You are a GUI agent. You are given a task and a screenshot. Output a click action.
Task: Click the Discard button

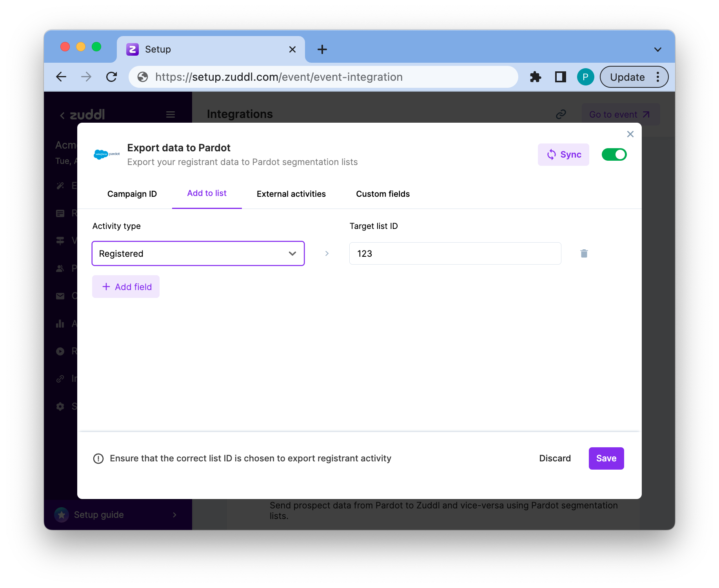coord(555,458)
